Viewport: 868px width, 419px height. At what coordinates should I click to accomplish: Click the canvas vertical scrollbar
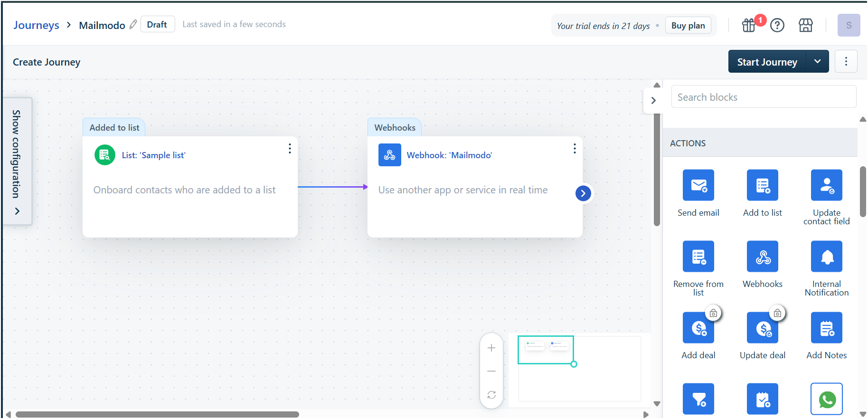tap(657, 170)
